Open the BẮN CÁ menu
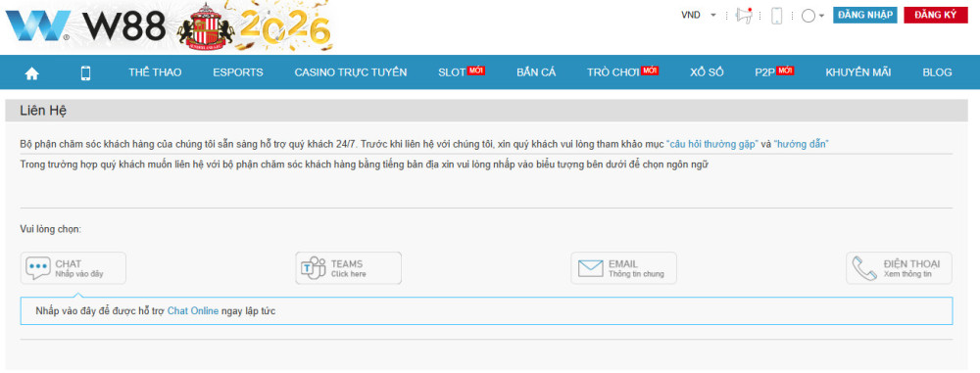The width and height of the screenshot is (980, 373). tap(536, 72)
